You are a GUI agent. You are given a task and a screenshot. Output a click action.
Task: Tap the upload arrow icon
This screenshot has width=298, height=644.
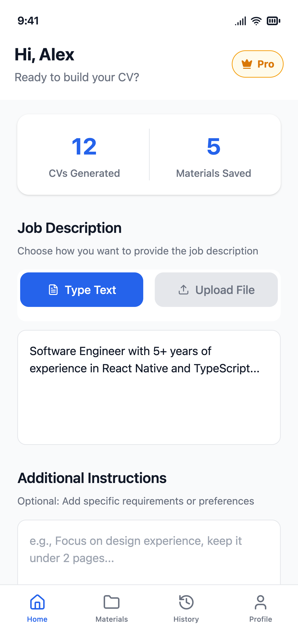coord(184,290)
